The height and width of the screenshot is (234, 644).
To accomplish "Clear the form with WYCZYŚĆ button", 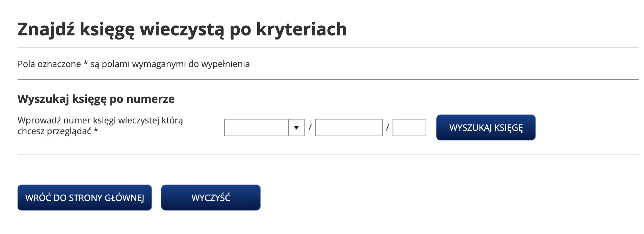I will [x=211, y=198].
